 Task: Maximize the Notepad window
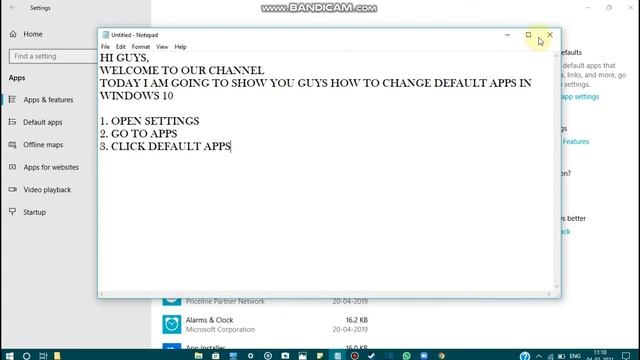click(x=529, y=35)
